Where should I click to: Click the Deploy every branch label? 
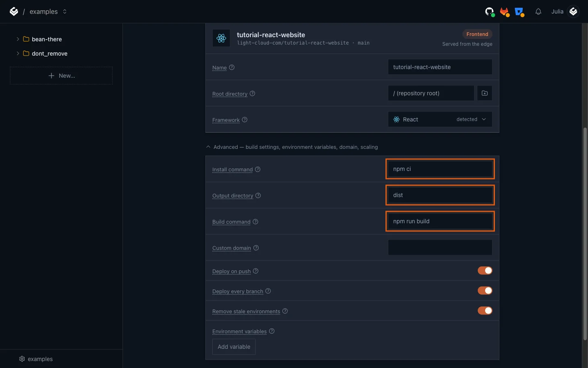[x=238, y=292]
